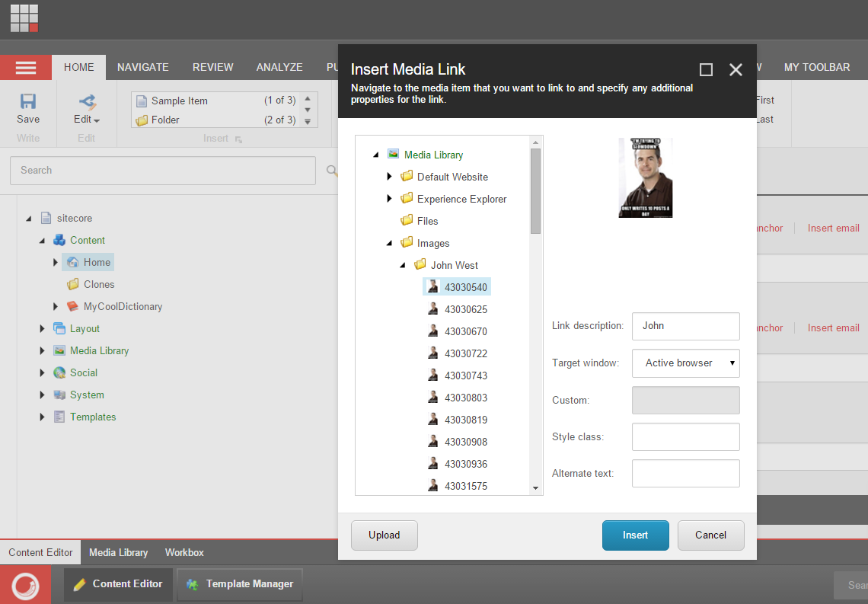Click the Edit pencil icon in ribbon

click(x=87, y=101)
